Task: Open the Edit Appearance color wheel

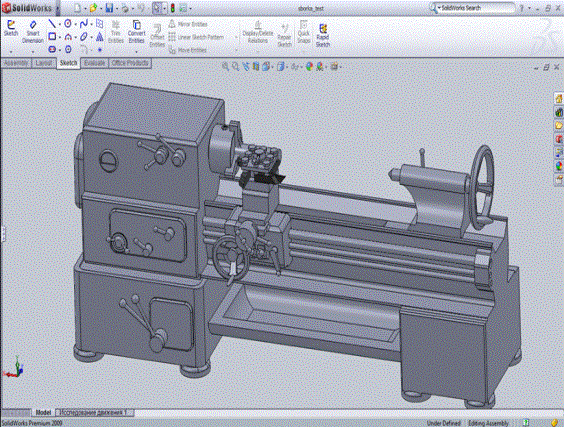Action: coord(309,66)
